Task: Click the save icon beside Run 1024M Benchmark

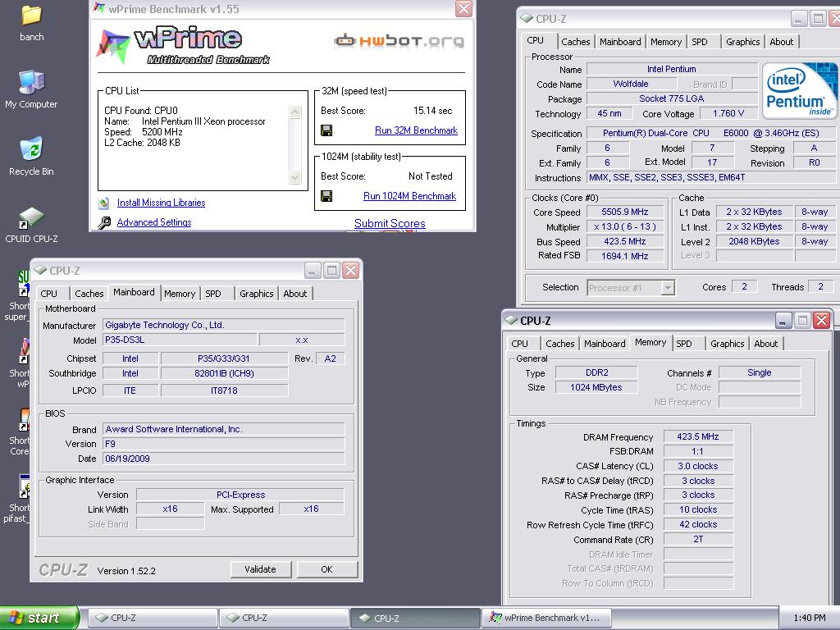Action: 326,196
